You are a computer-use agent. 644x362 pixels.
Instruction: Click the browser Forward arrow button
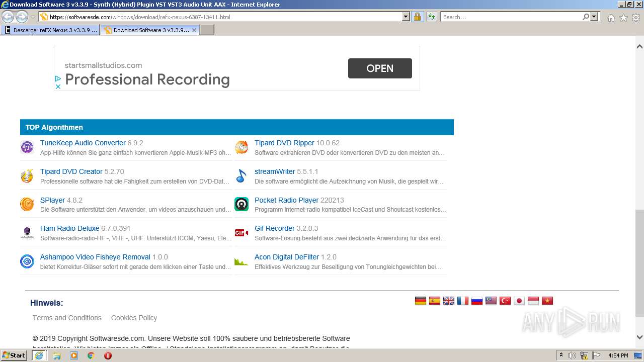(x=22, y=17)
